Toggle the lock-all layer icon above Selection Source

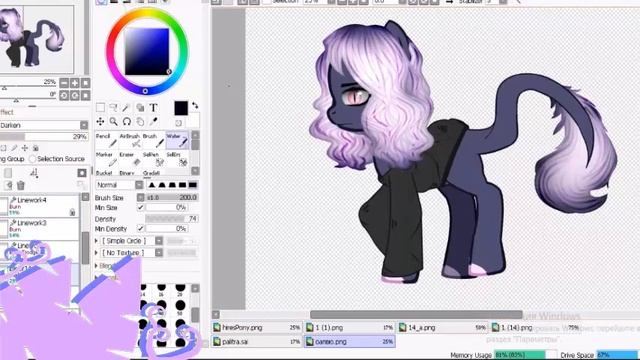(x=36, y=148)
